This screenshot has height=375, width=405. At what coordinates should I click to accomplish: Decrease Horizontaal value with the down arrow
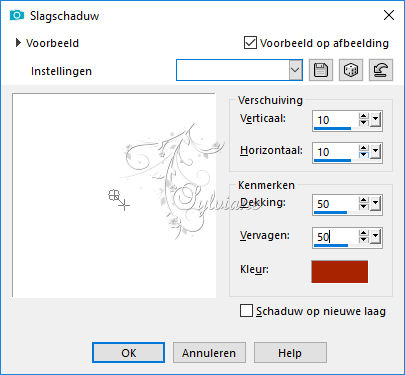click(364, 155)
